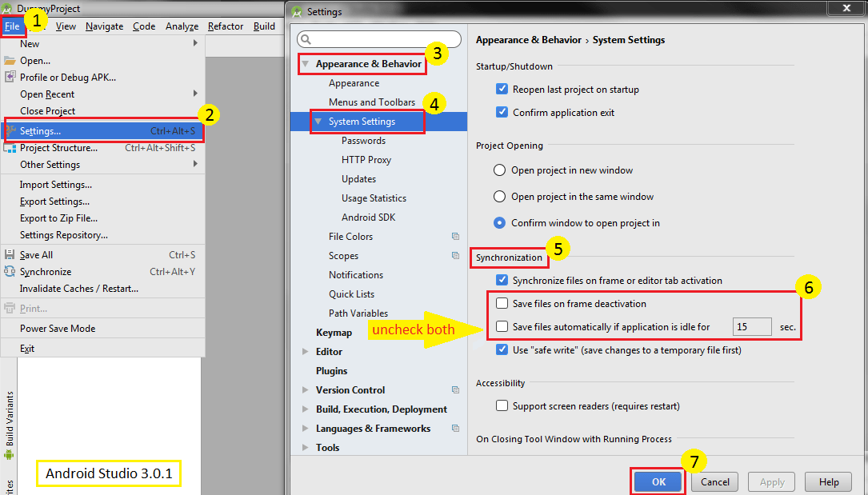Select Android SDK in settings tree
This screenshot has height=495, width=868.
pos(369,218)
